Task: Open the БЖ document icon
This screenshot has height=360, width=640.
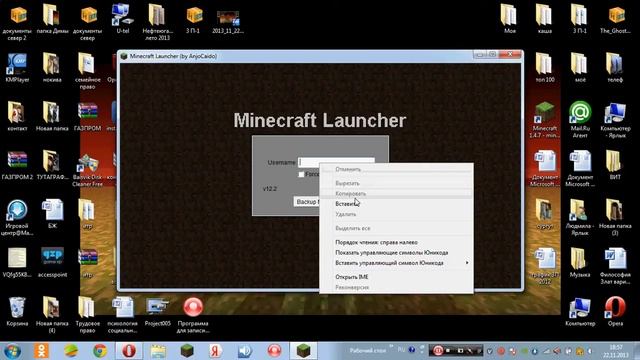Action: (x=52, y=214)
